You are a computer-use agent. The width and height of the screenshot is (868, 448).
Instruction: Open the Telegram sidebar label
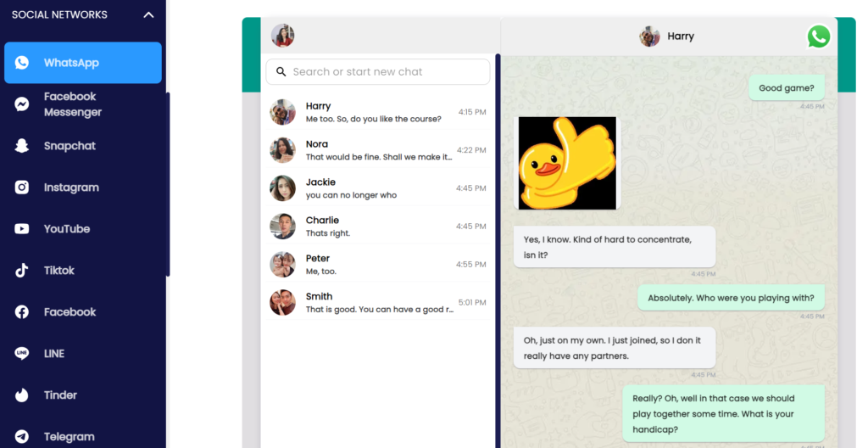[x=70, y=437]
